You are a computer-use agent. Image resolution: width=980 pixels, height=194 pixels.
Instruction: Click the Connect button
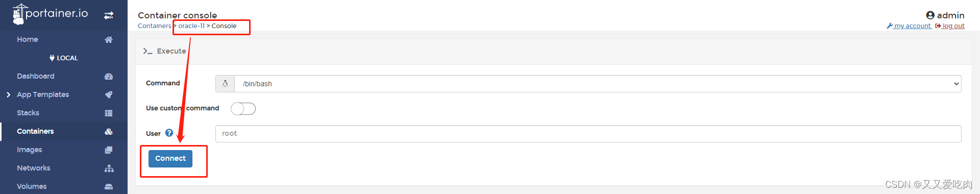[x=170, y=159]
